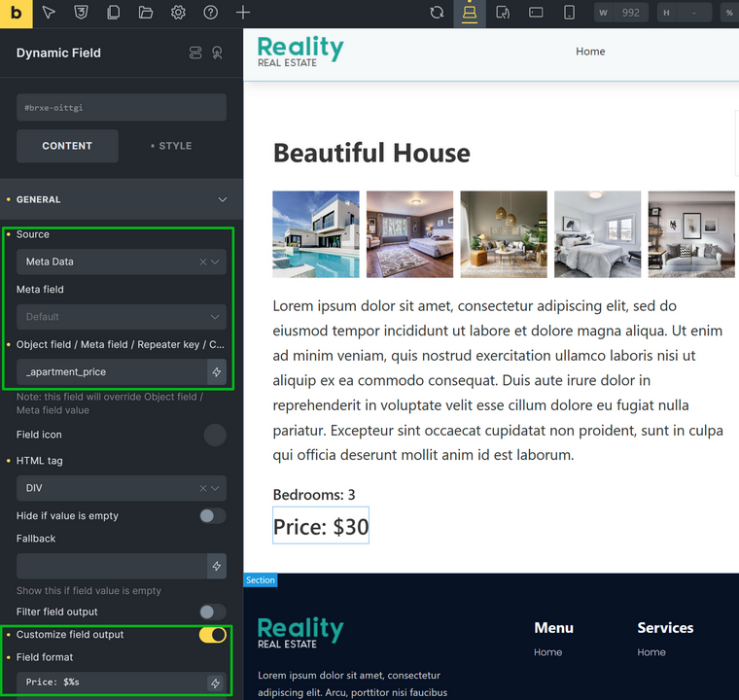The height and width of the screenshot is (700, 739).
Task: Select the bedroom with patterned rug thumbnail
Action: [x=409, y=234]
